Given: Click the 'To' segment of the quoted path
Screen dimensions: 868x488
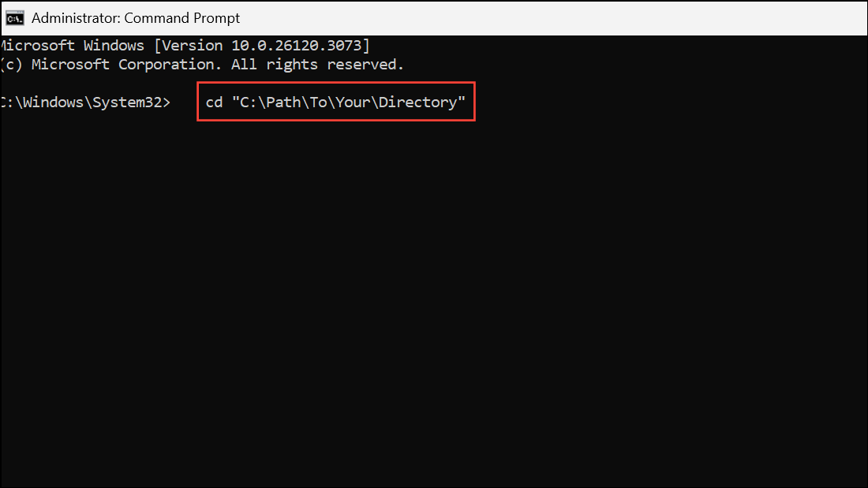Looking at the screenshot, I should point(318,102).
